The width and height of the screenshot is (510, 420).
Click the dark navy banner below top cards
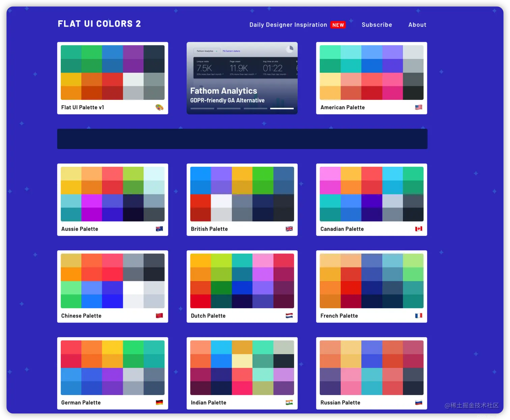click(x=242, y=139)
